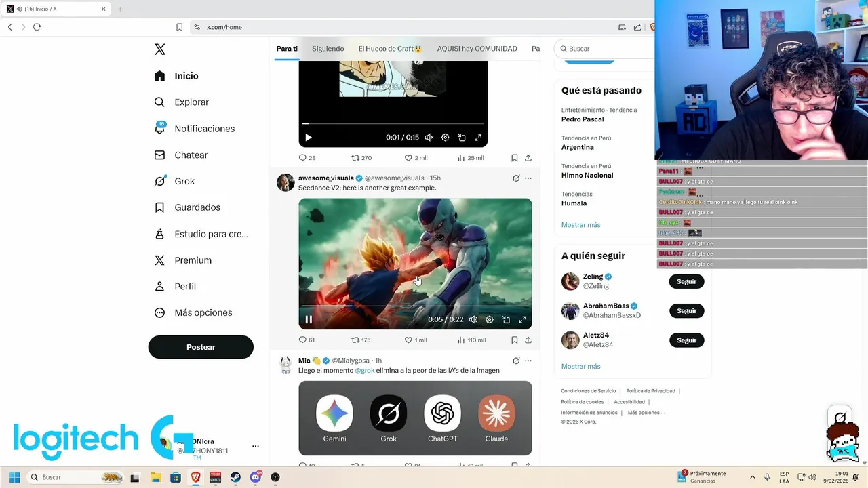This screenshot has width=868, height=488.
Task: Reply to the post with 28 comments
Action: click(307, 158)
